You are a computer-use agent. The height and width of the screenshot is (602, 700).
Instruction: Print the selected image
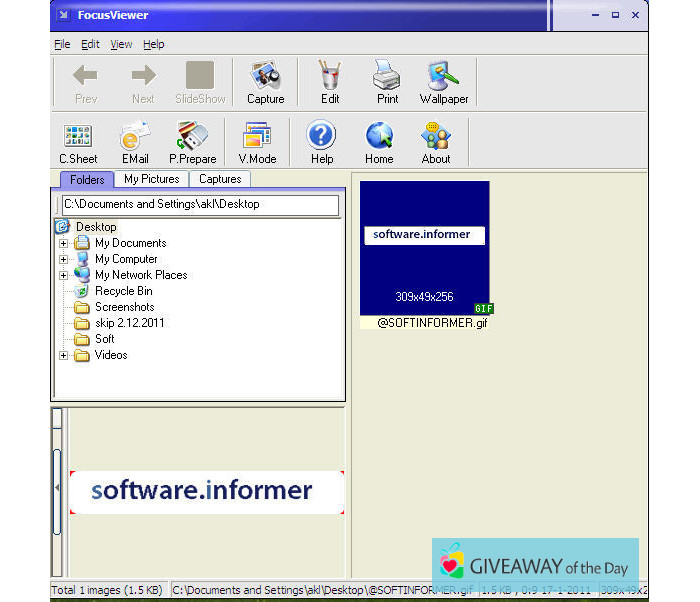[387, 81]
